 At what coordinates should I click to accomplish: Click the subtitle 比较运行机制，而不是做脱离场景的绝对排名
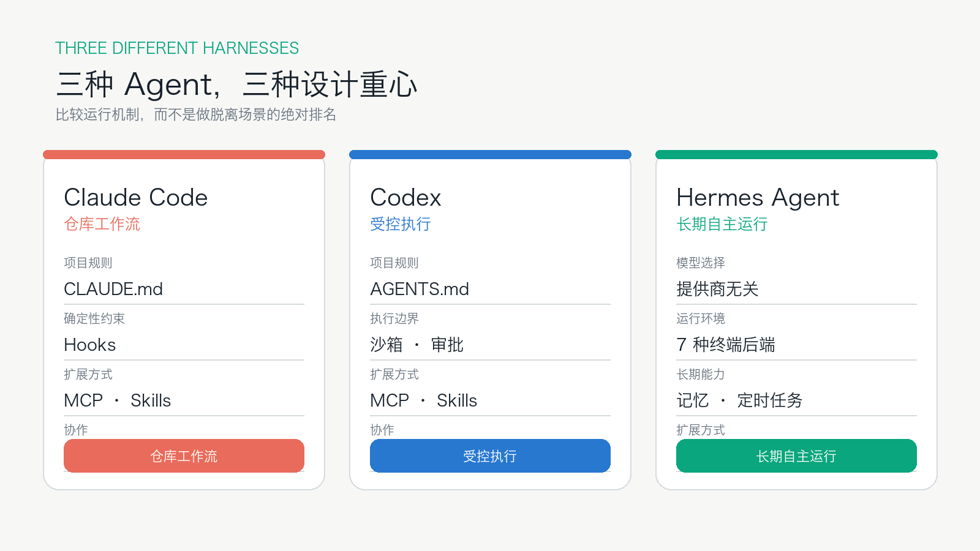tap(196, 114)
